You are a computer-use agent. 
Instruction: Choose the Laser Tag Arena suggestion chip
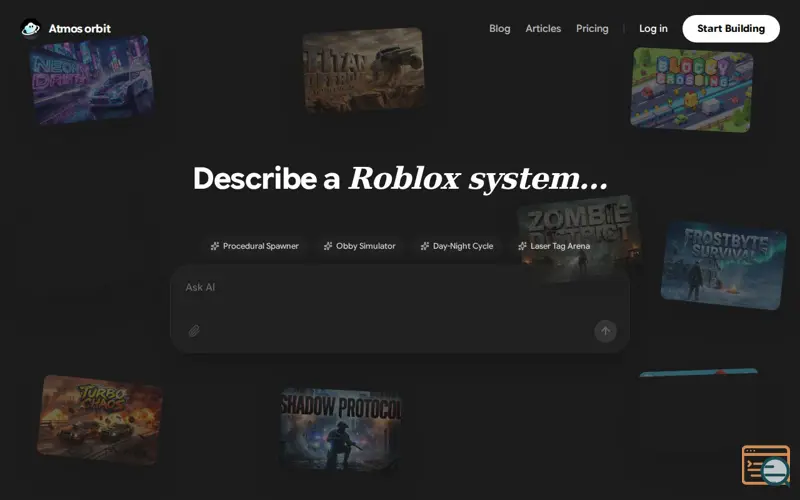(x=554, y=246)
